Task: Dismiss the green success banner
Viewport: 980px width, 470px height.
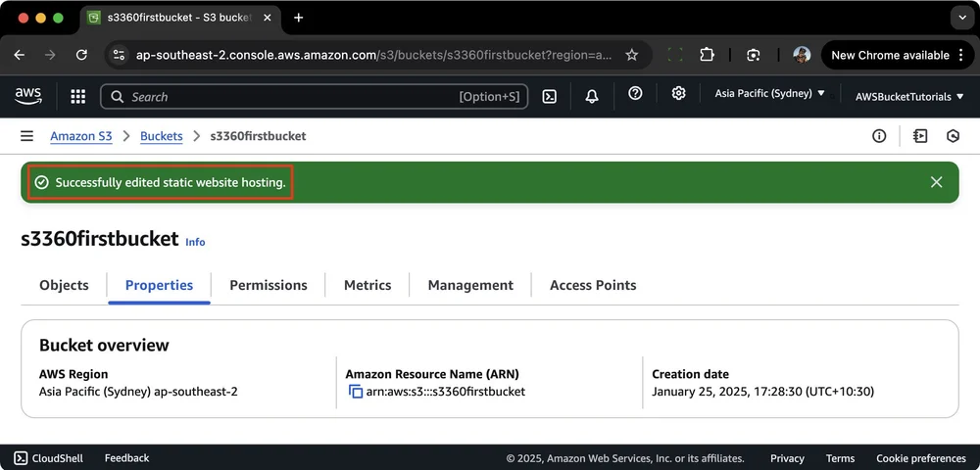Action: pos(936,182)
